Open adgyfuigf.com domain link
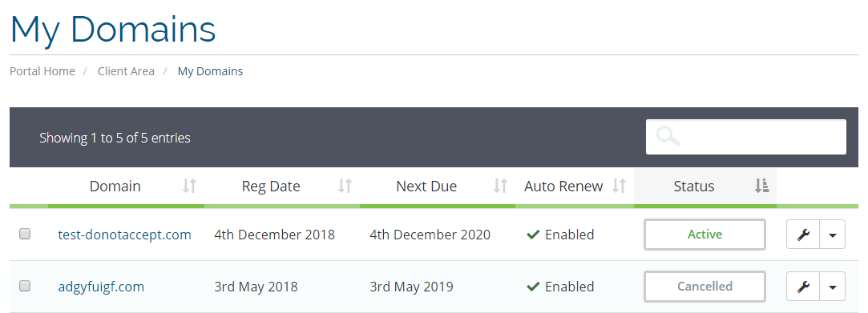Image resolution: width=868 pixels, height=313 pixels. tap(101, 287)
